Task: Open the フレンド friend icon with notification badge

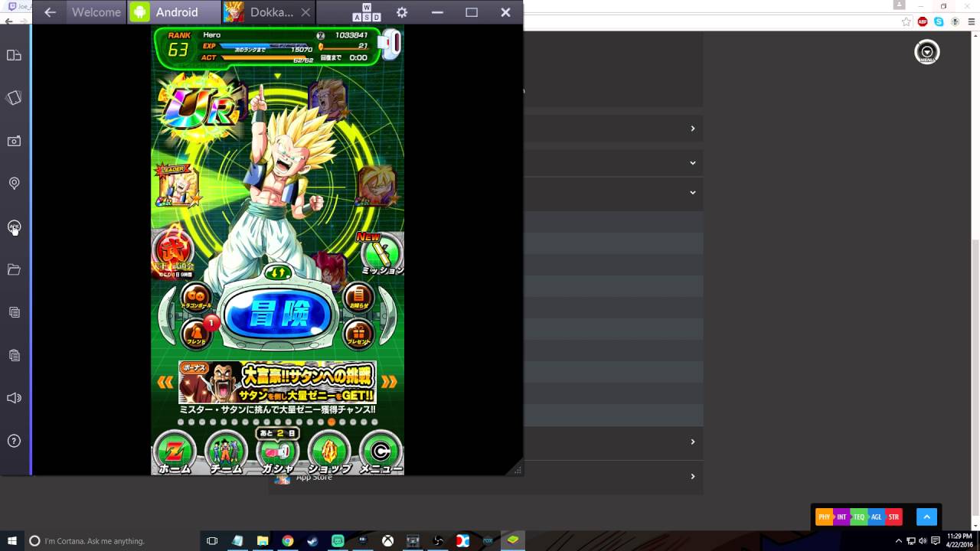Action: pos(197,334)
